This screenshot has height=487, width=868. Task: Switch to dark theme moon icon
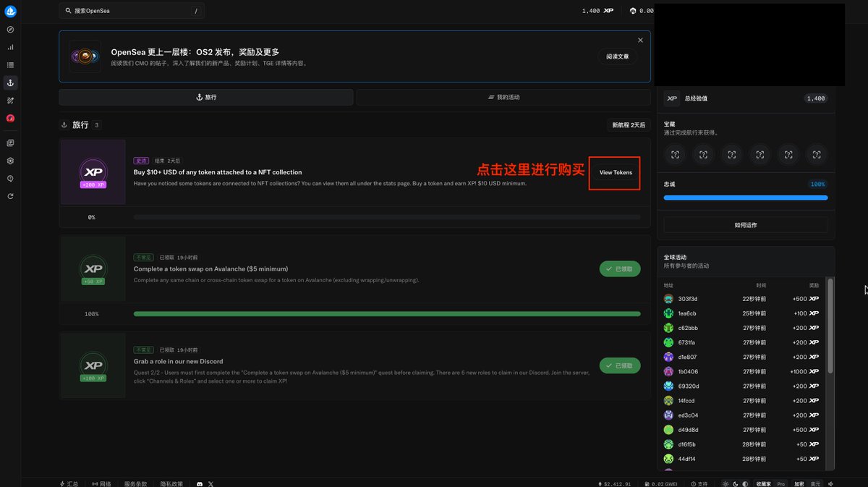pyautogui.click(x=736, y=483)
